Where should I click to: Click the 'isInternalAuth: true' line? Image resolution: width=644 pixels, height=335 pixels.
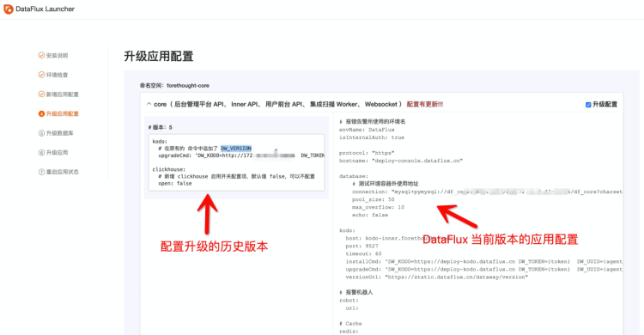click(371, 137)
